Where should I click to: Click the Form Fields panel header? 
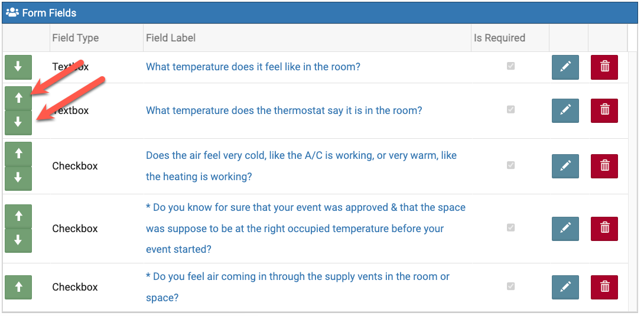320,13
